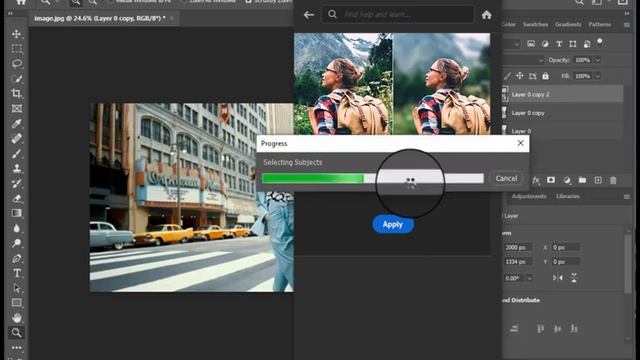Open the Color panel group menu
The width and height of the screenshot is (640, 360).
pos(627,25)
